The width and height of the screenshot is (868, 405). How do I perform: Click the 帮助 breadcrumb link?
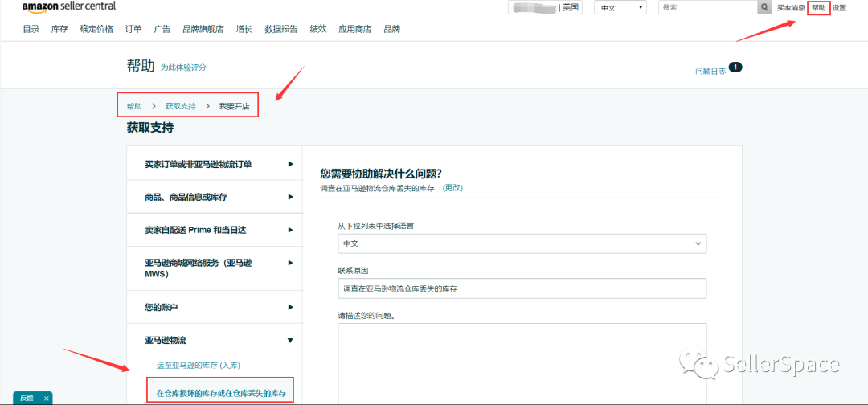(134, 106)
